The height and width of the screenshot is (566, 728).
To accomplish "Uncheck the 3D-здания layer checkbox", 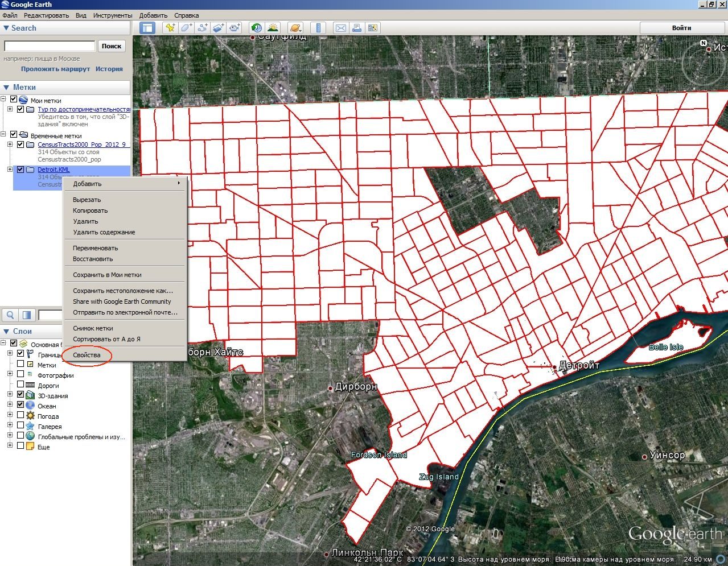I will tap(20, 395).
